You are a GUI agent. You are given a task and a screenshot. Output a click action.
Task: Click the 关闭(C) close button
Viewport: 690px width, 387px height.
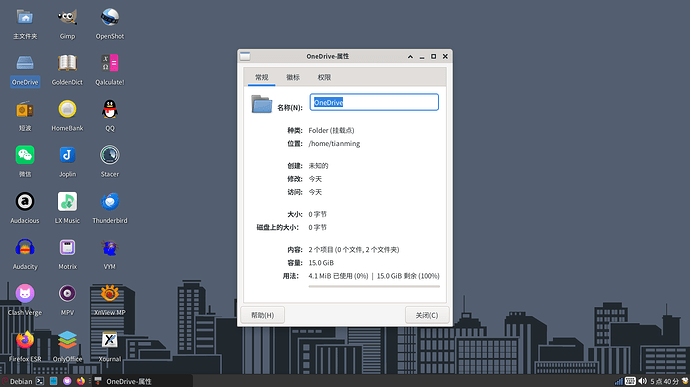(427, 315)
